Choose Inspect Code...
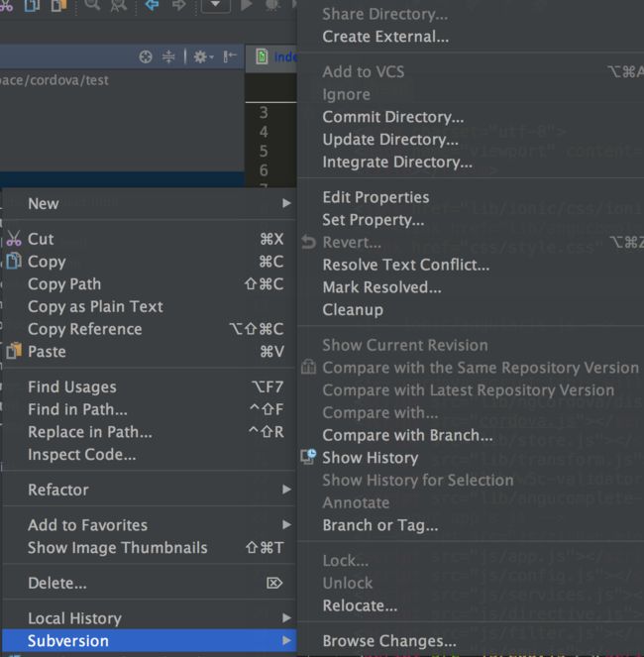 pos(150,455)
